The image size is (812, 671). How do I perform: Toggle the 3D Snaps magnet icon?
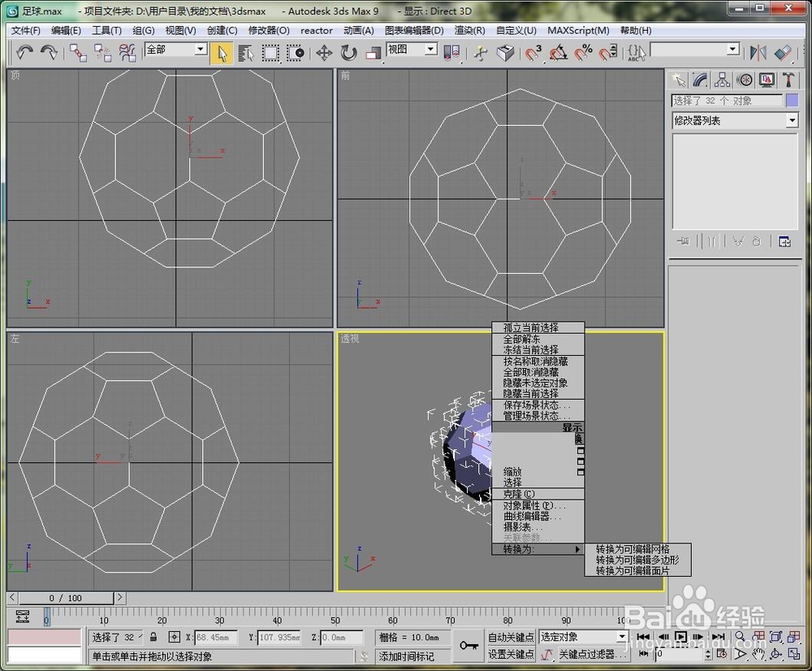pos(533,53)
